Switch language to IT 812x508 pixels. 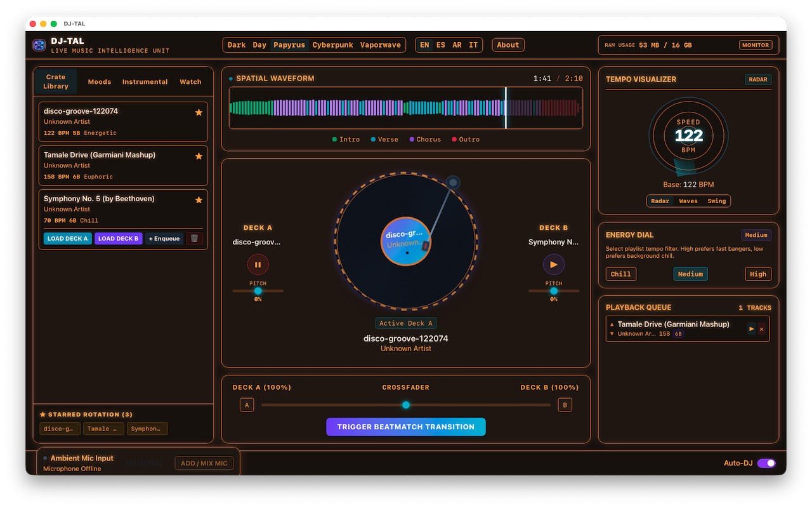coord(473,45)
